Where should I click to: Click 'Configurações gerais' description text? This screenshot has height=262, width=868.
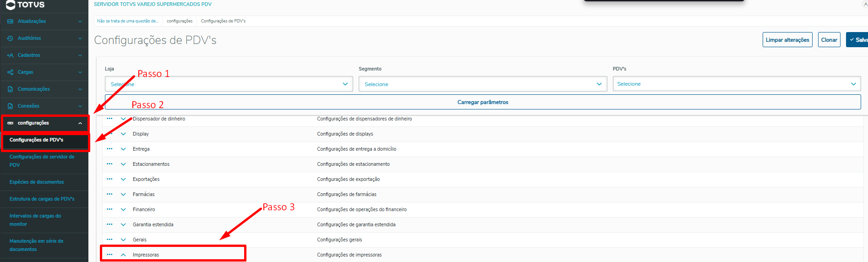click(339, 240)
